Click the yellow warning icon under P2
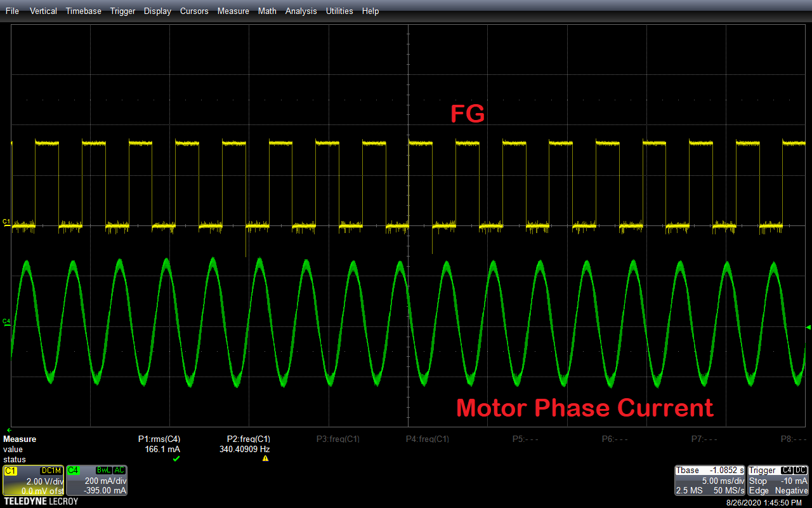This screenshot has height=508, width=812. point(265,458)
